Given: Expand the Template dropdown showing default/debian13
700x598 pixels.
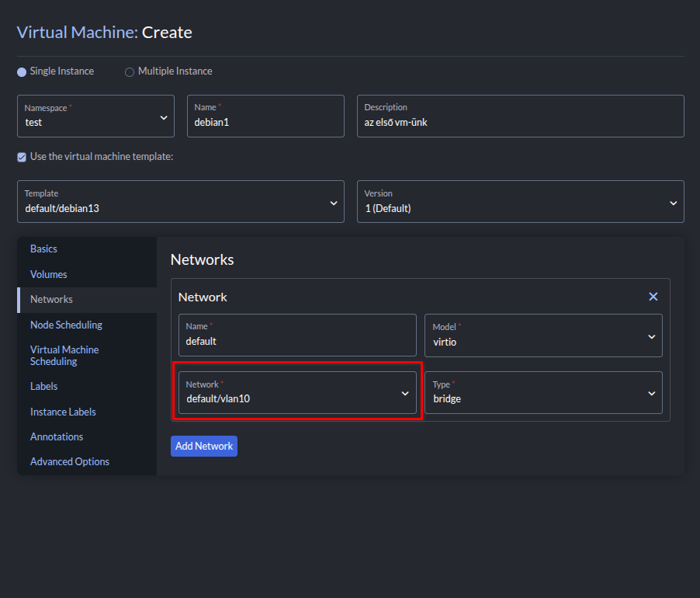Looking at the screenshot, I should pos(180,202).
